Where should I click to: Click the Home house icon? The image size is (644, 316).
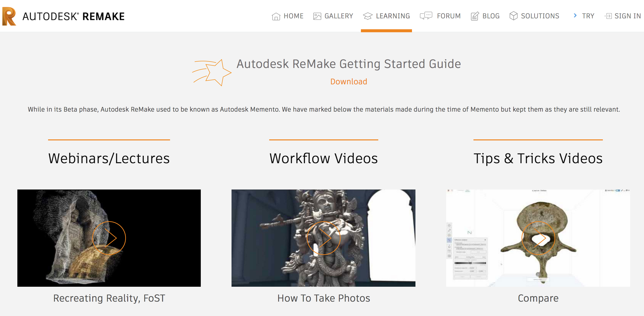(x=276, y=16)
